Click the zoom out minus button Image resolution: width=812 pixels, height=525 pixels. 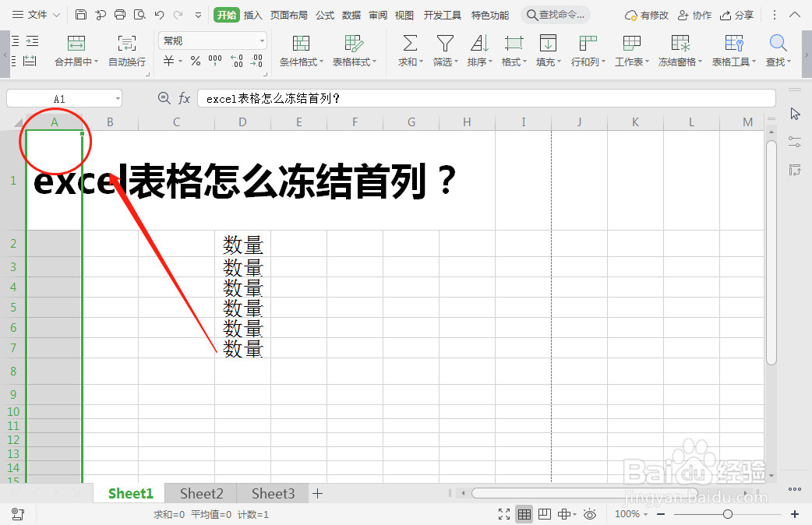[661, 514]
